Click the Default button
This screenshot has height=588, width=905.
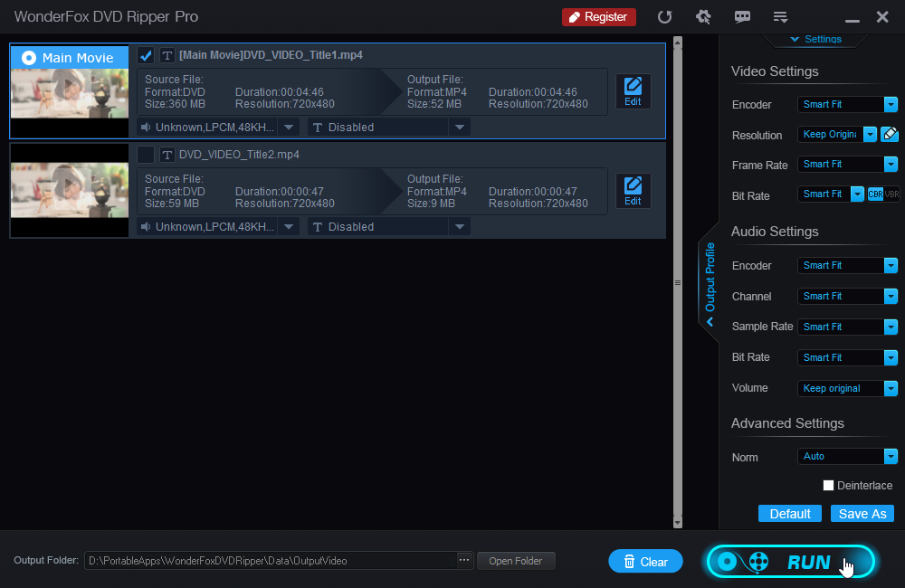[x=789, y=514]
